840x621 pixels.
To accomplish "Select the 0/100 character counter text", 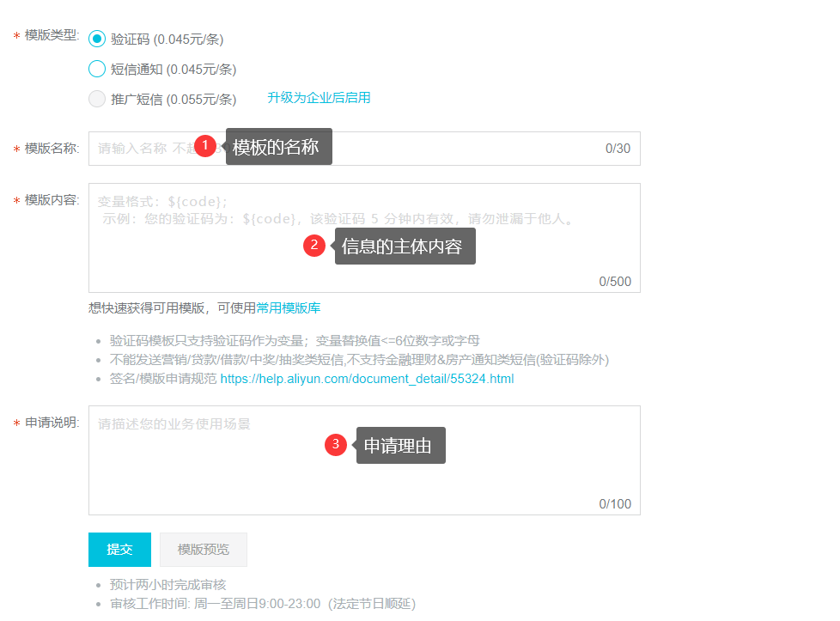I will coord(615,503).
